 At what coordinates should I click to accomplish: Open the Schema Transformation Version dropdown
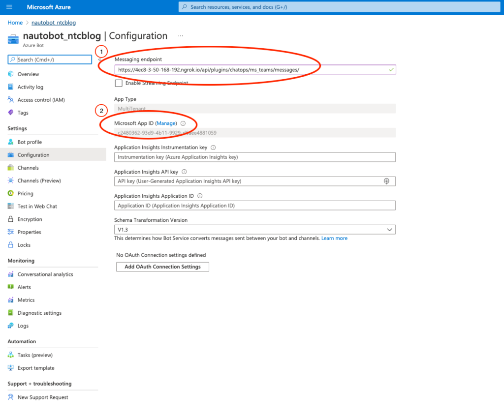pos(255,230)
